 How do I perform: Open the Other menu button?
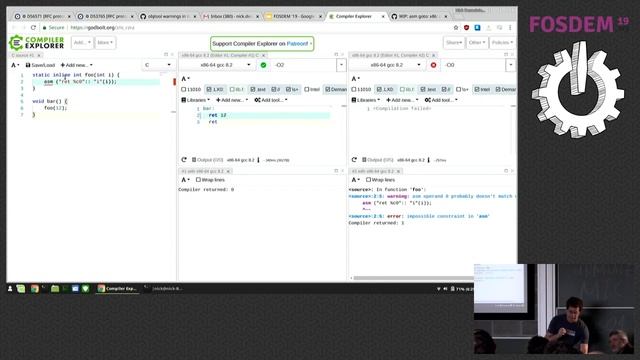(477, 42)
